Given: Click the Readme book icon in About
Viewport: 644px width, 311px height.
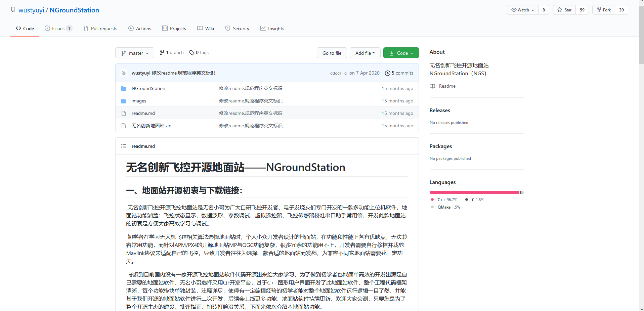Looking at the screenshot, I should 432,86.
